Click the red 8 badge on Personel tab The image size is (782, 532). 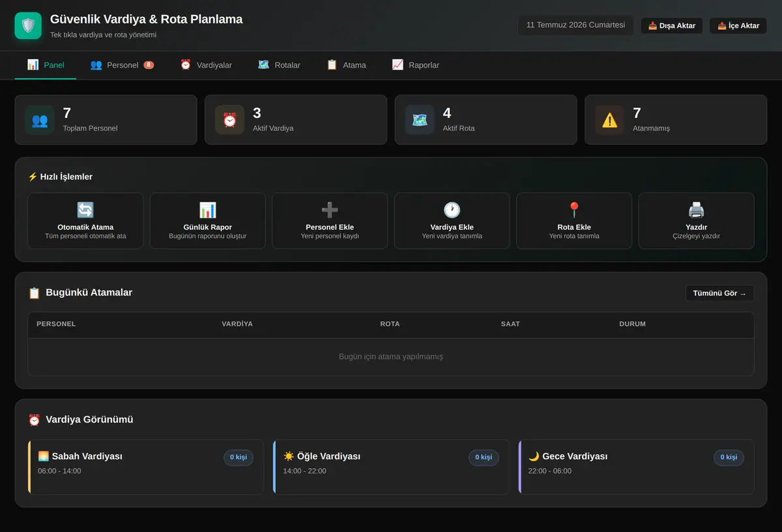click(149, 65)
